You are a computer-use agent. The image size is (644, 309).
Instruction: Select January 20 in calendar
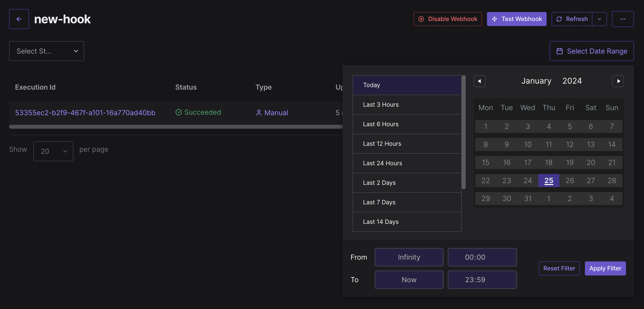click(x=591, y=163)
